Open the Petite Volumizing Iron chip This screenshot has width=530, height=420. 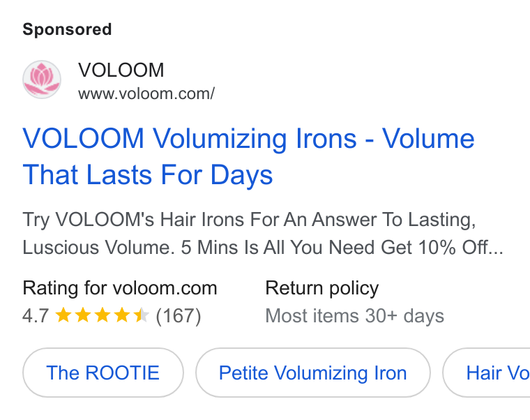[x=313, y=373]
